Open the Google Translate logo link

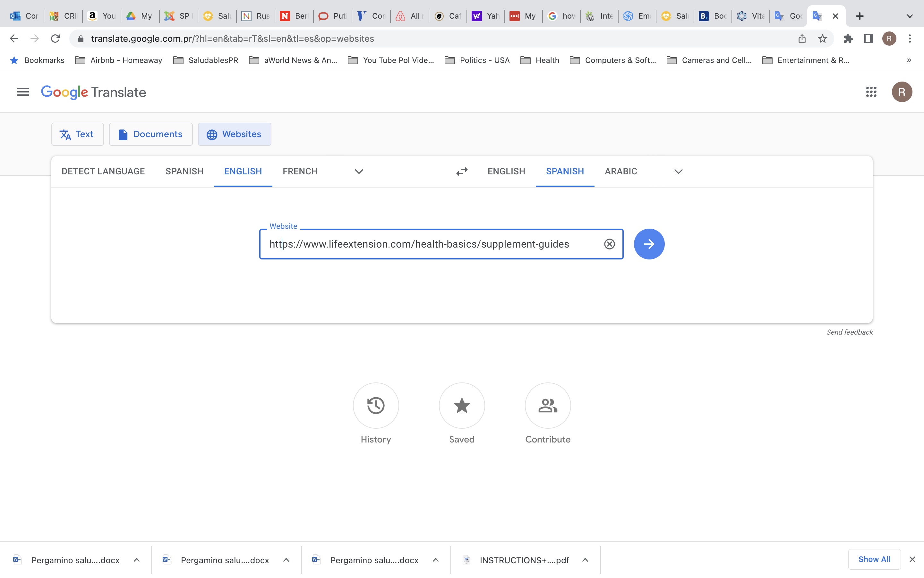(x=94, y=92)
